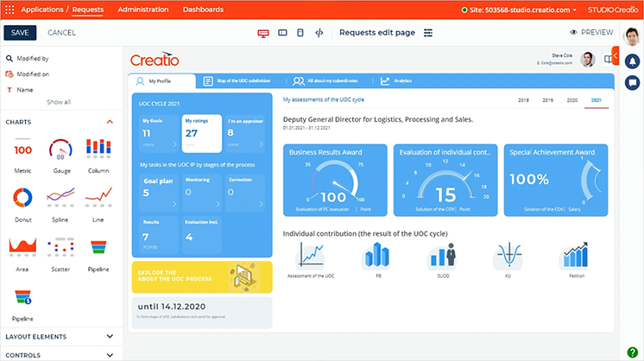Open Correction tile arrow
This screenshot has width=644, height=361.
click(x=261, y=204)
